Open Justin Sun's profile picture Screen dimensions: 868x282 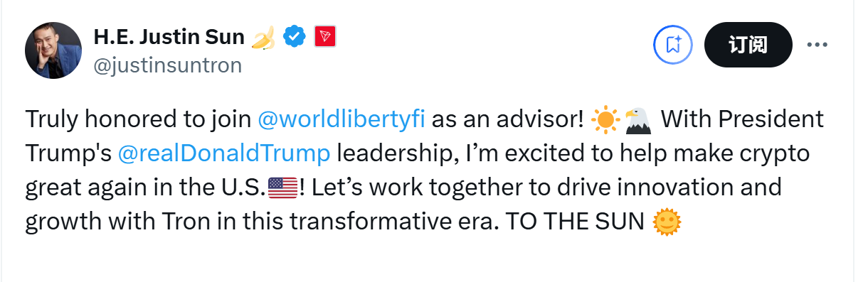[53, 50]
